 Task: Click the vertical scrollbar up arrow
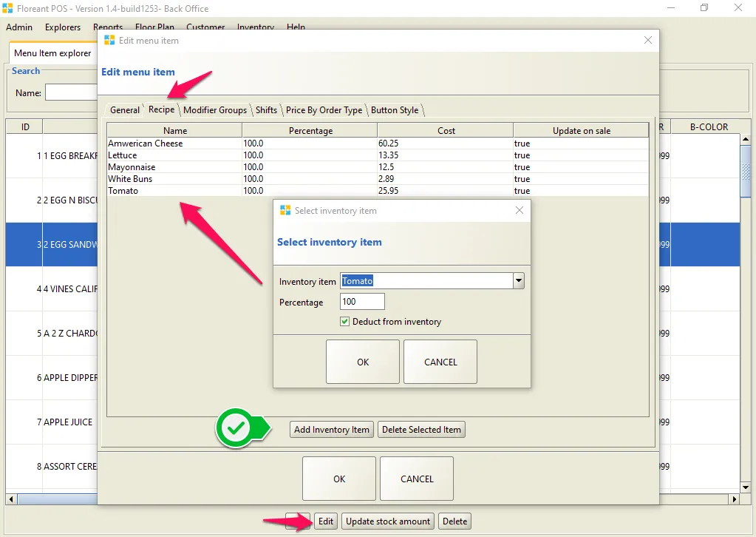(746, 140)
